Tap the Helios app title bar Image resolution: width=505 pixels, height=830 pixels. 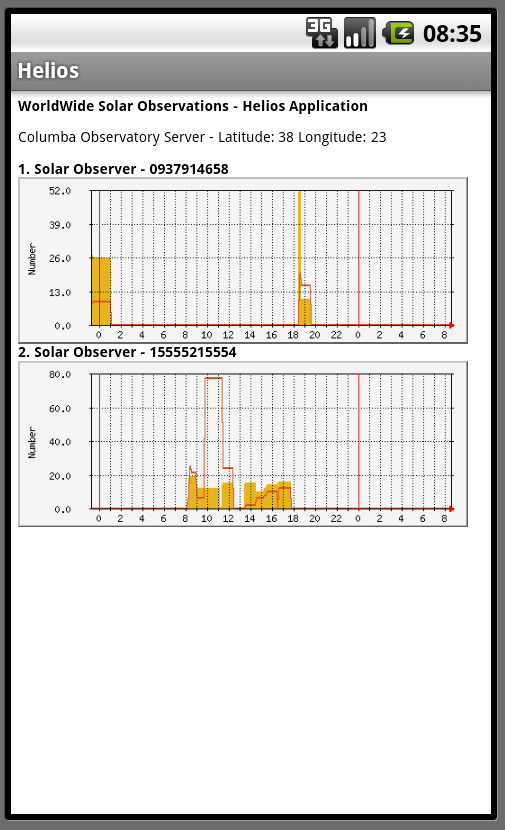[x=251, y=71]
